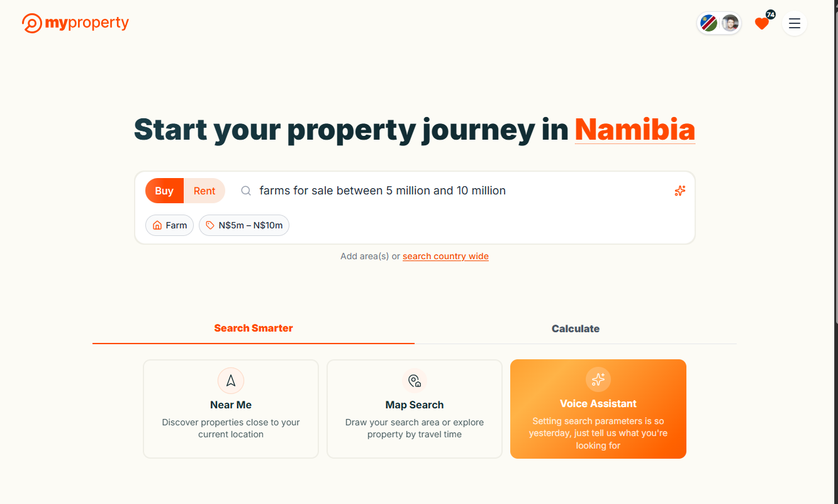
Task: Open the Namibia flag country selector
Action: pos(709,24)
